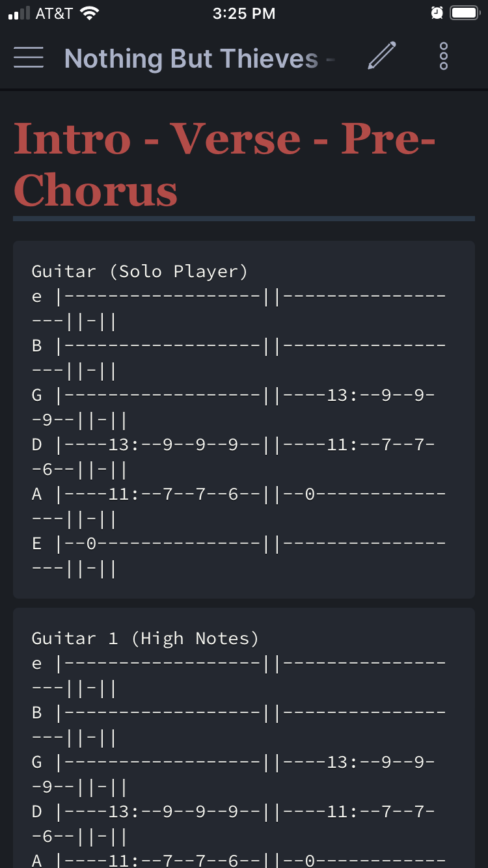
Task: Tap the G string line in Solo Player tab
Action: tap(239, 407)
